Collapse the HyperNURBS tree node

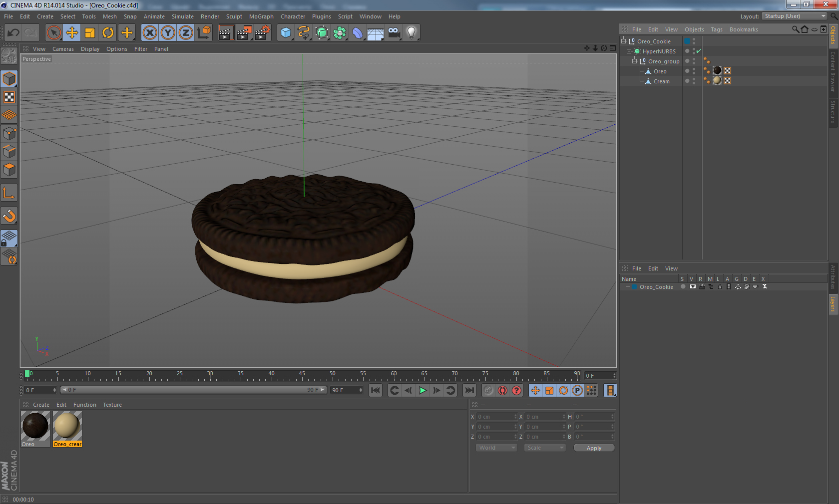point(629,51)
